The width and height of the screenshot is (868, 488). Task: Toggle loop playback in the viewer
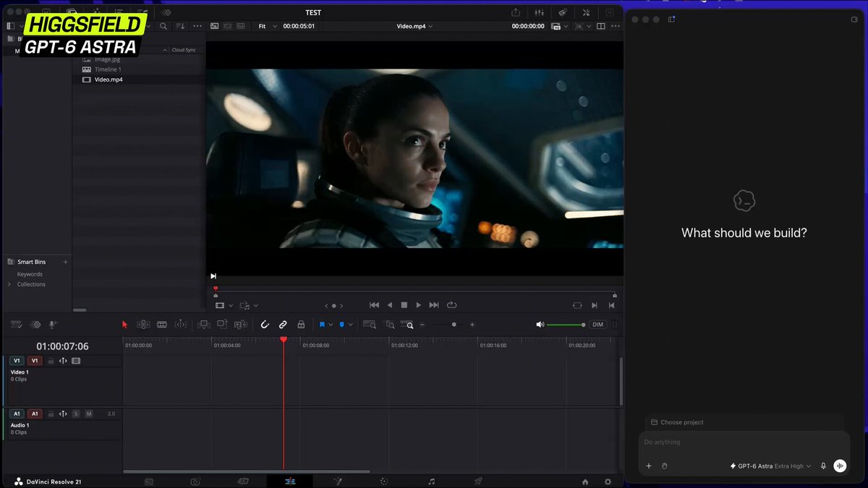coord(452,305)
